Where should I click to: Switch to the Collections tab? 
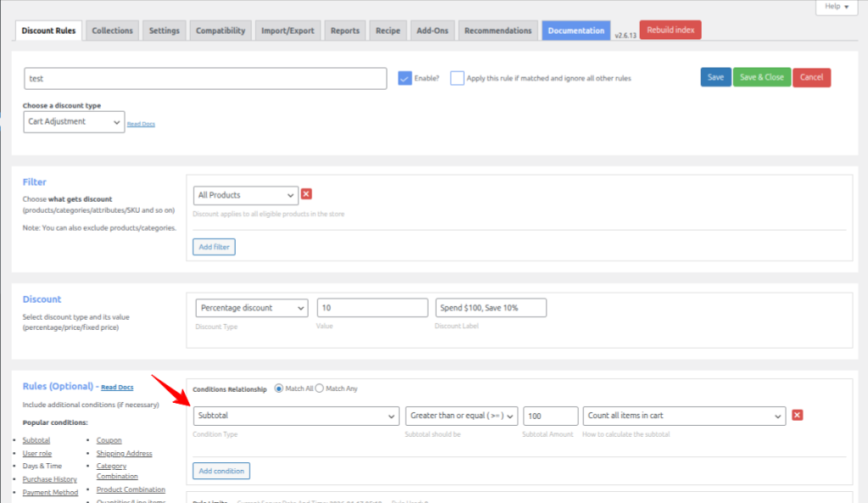tap(112, 31)
